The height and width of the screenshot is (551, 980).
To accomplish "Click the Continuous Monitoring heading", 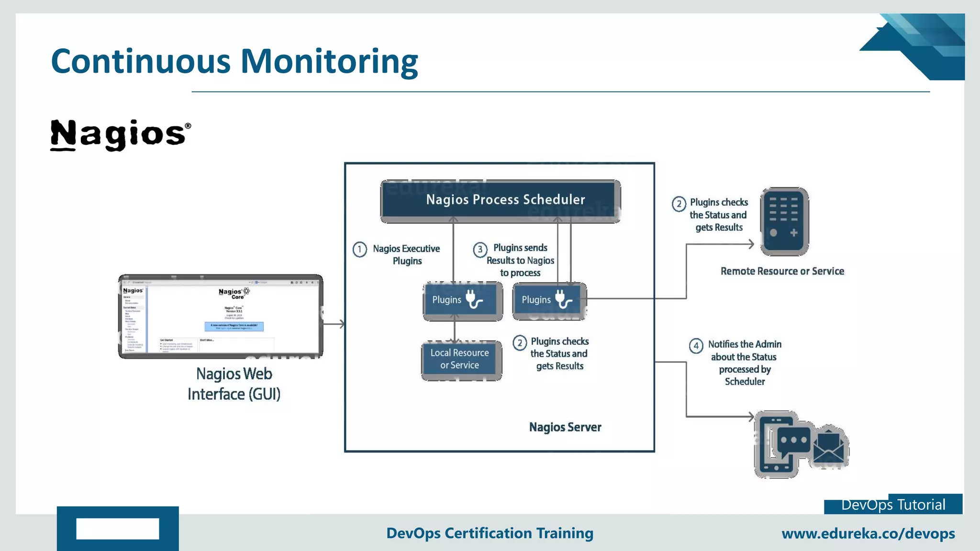I will 234,61.
